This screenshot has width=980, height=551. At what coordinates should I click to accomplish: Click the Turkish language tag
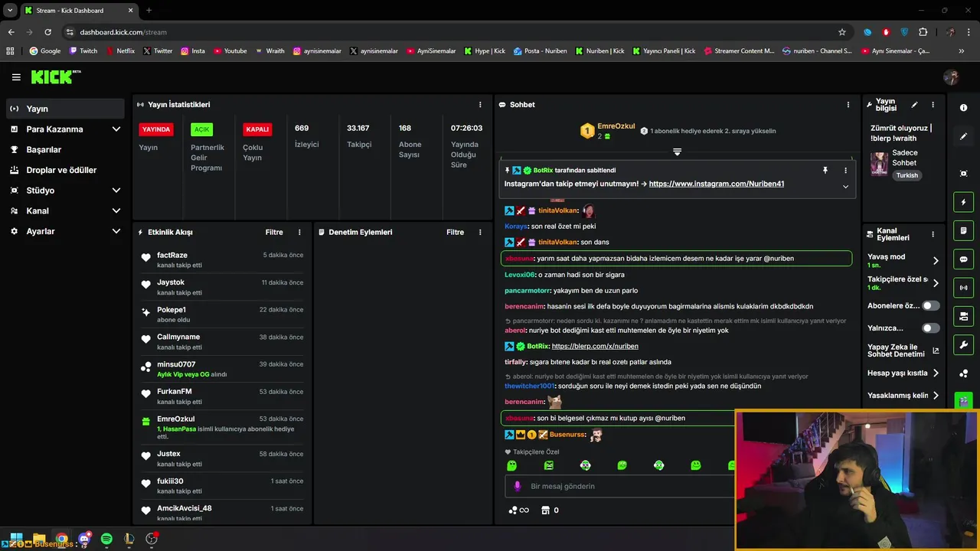[907, 175]
